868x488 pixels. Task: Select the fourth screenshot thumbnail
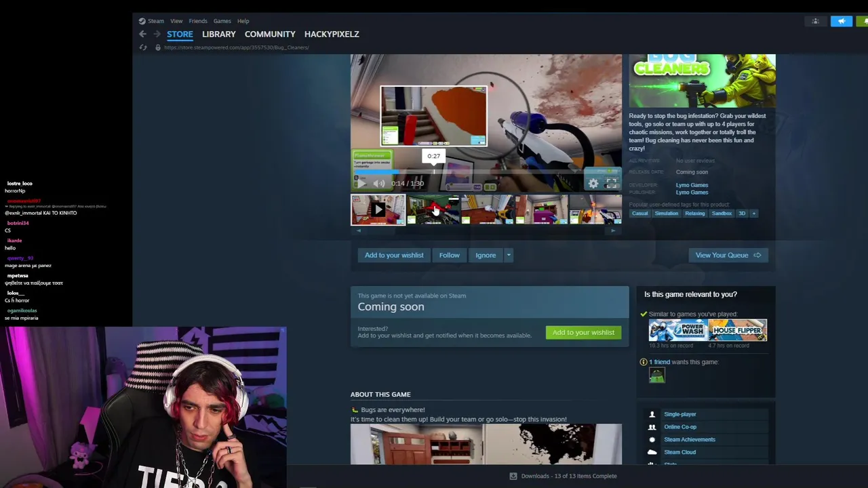[x=541, y=210]
